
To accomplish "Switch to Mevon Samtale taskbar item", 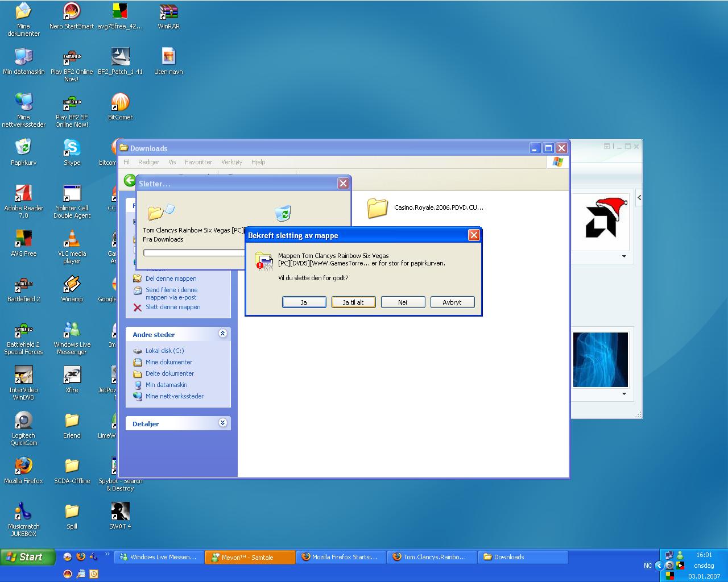I will click(x=250, y=557).
